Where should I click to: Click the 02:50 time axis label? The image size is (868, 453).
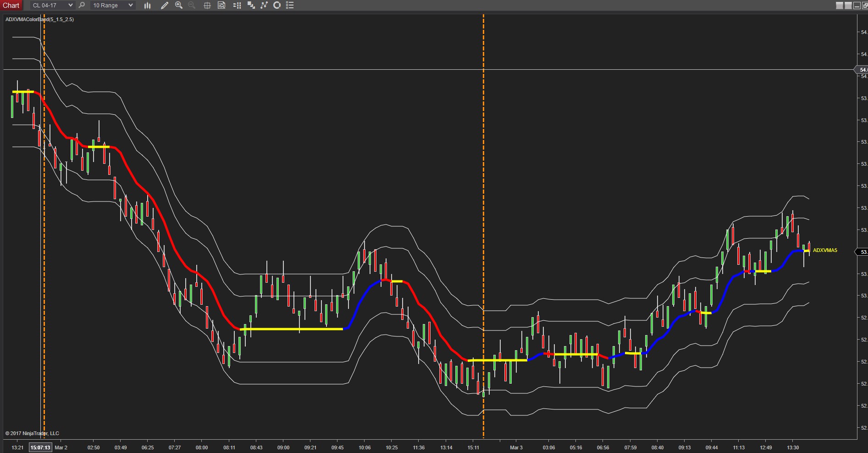94,447
